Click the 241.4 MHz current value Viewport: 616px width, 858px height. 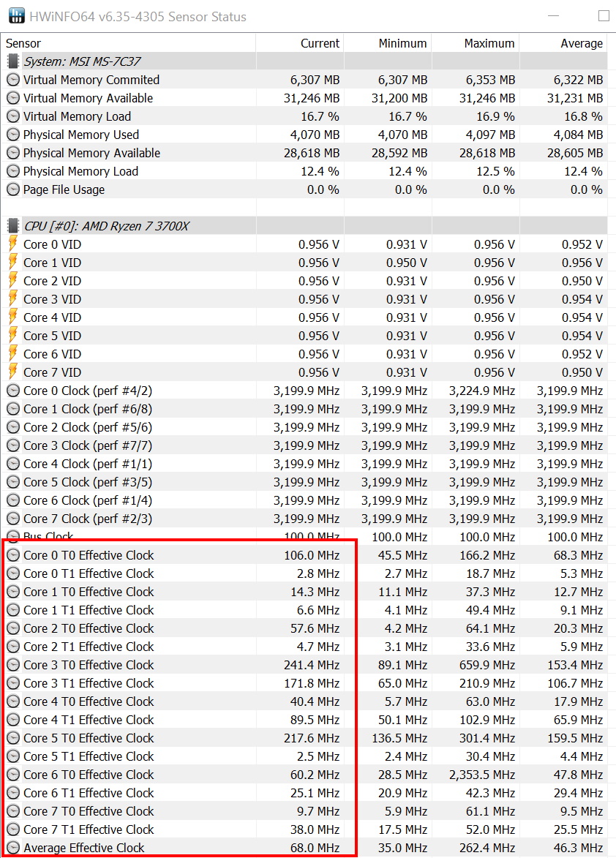[x=311, y=665]
